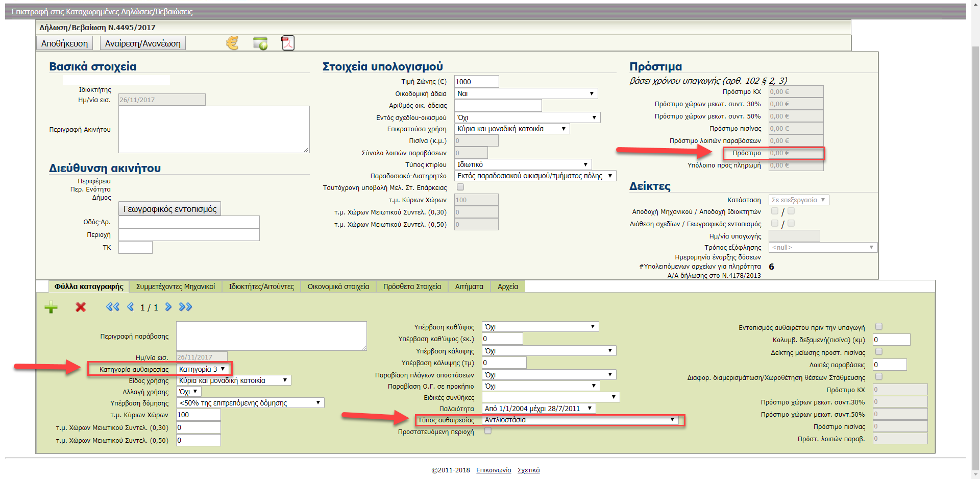Open the PDF export icon

pyautogui.click(x=288, y=43)
